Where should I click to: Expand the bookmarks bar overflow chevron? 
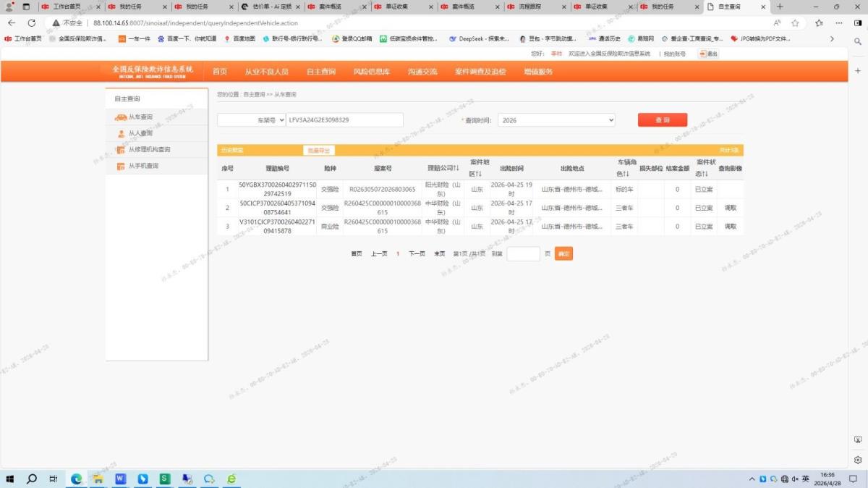[x=832, y=38]
